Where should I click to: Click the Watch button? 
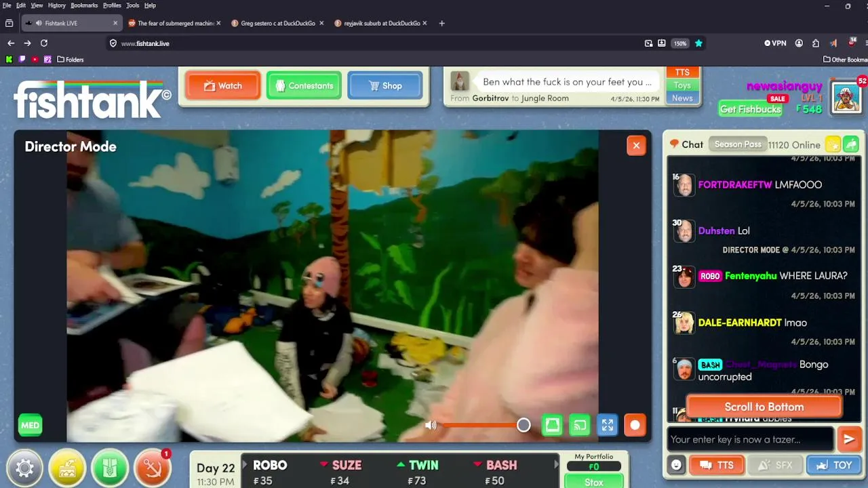pos(222,86)
